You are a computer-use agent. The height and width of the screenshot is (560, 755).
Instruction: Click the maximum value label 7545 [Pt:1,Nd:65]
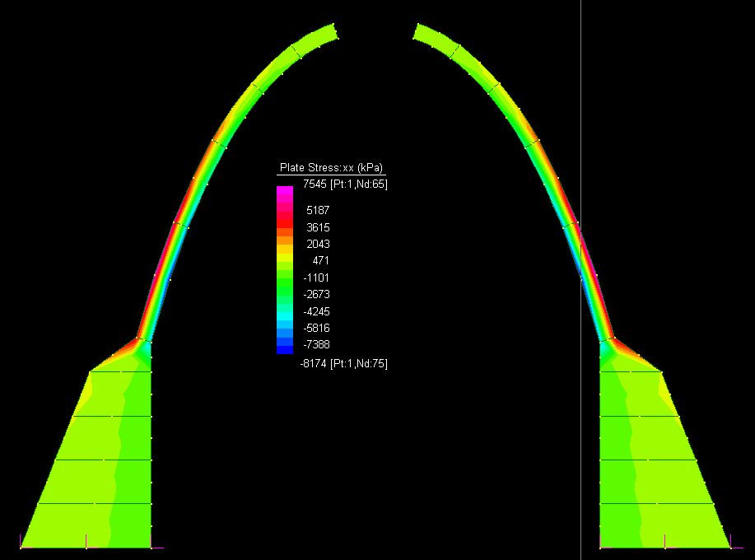point(345,184)
